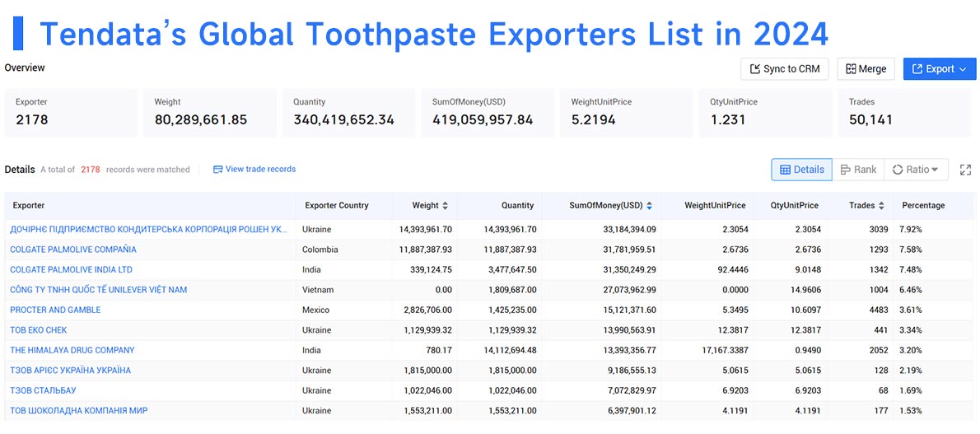Open the Export dropdown button
This screenshot has height=434, width=980.
940,69
